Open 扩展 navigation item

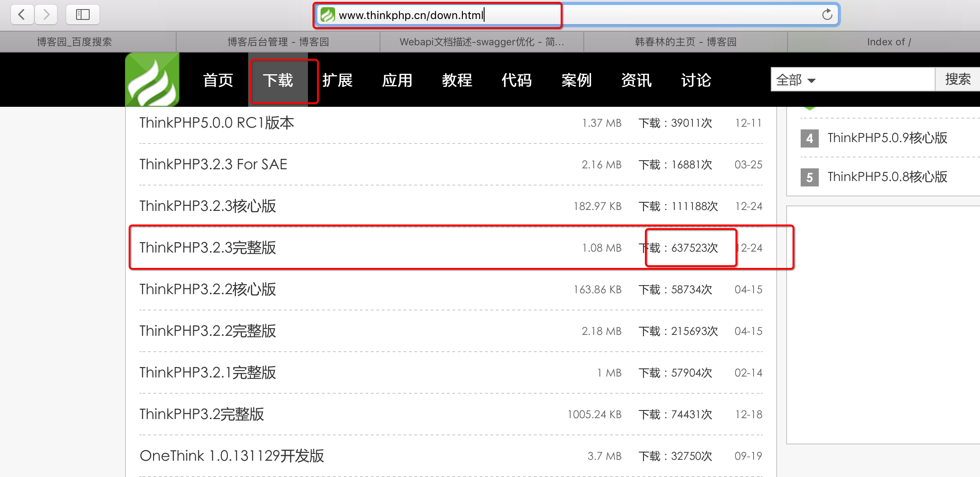pyautogui.click(x=338, y=80)
